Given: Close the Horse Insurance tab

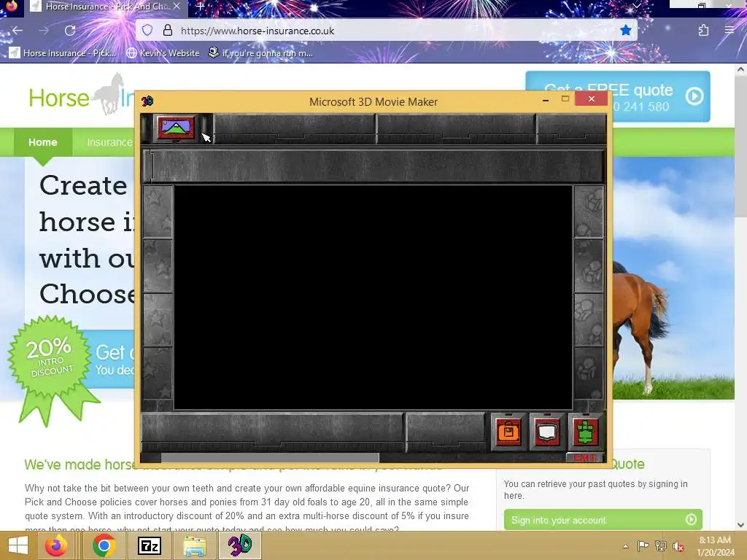Looking at the screenshot, I should (x=177, y=6).
